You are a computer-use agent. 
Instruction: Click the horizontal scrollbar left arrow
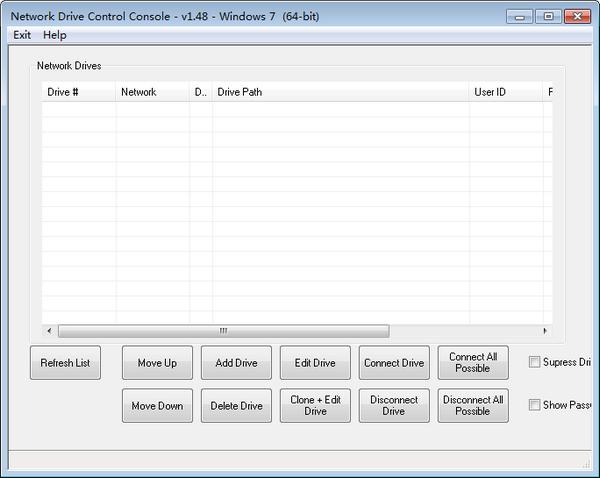click(x=49, y=331)
